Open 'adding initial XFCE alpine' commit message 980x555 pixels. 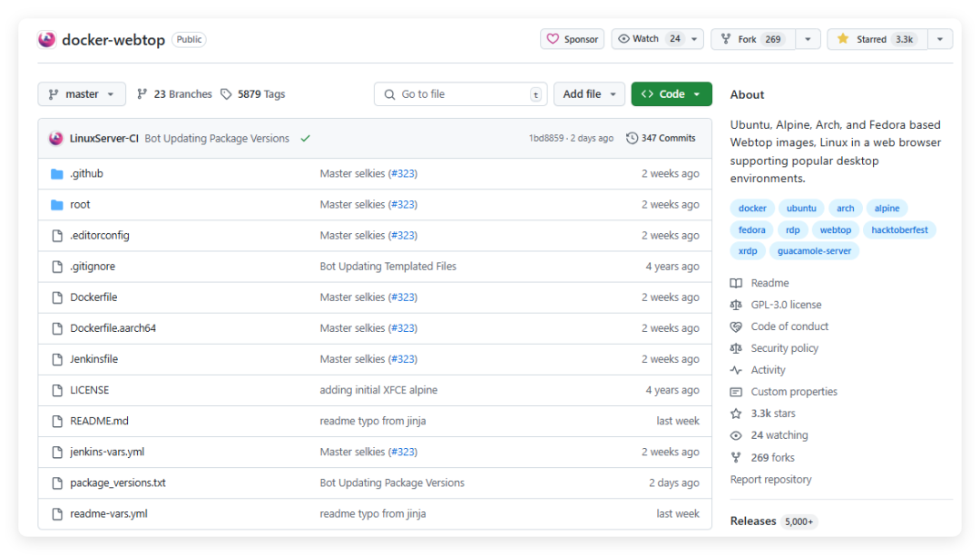[x=378, y=390]
